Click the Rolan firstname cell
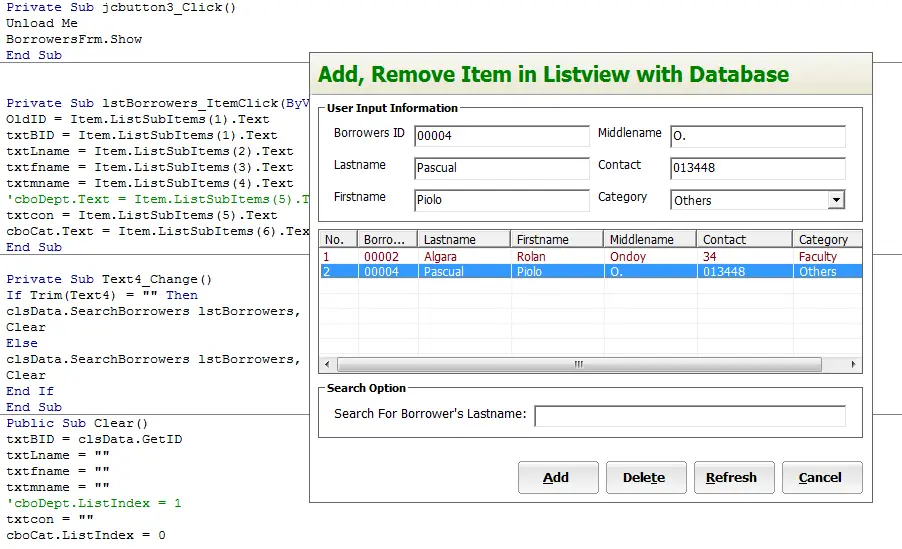The height and width of the screenshot is (549, 902). [x=531, y=257]
